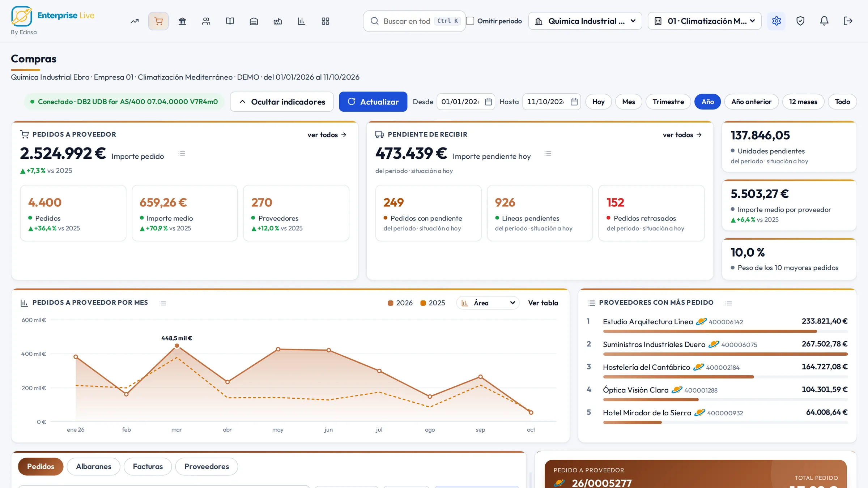This screenshot has height=488, width=868.
Task: Select the Año anterior period filter
Action: 752,102
